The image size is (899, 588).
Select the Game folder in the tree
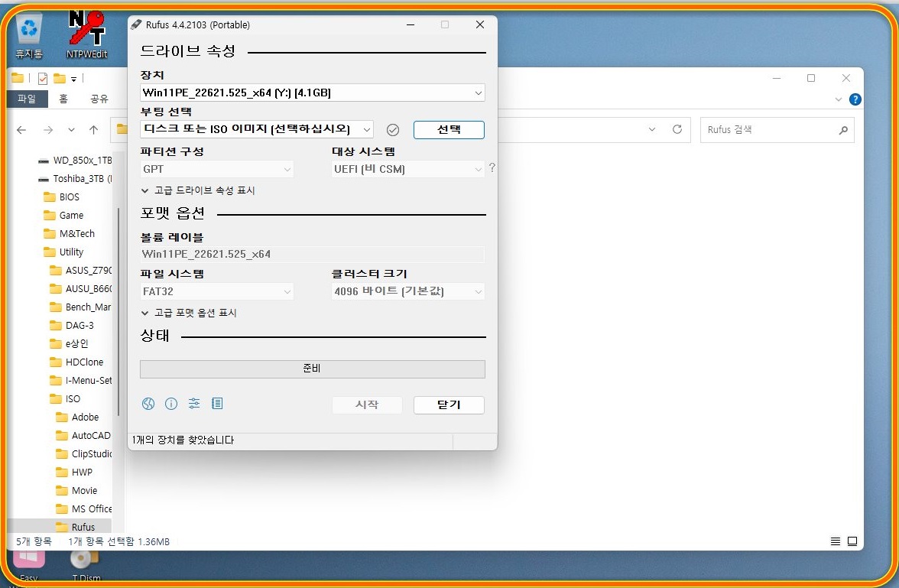click(64, 215)
